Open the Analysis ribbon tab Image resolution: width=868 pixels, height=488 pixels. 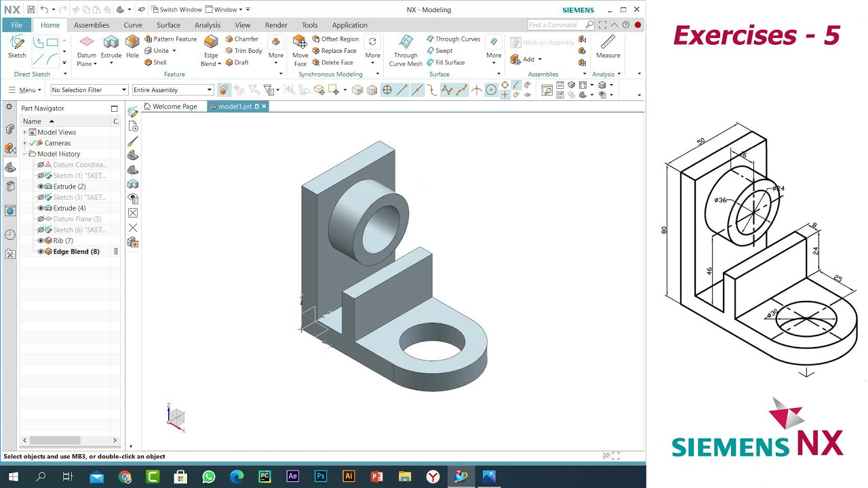tap(208, 25)
